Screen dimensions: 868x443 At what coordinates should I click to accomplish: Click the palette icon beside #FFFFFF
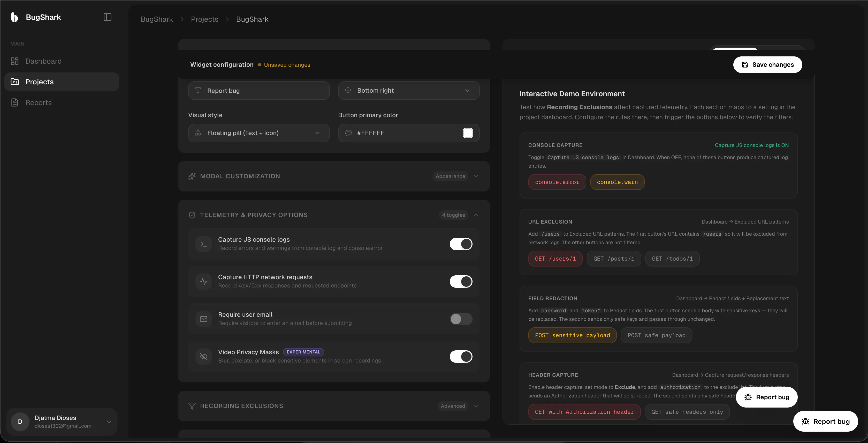tap(348, 133)
